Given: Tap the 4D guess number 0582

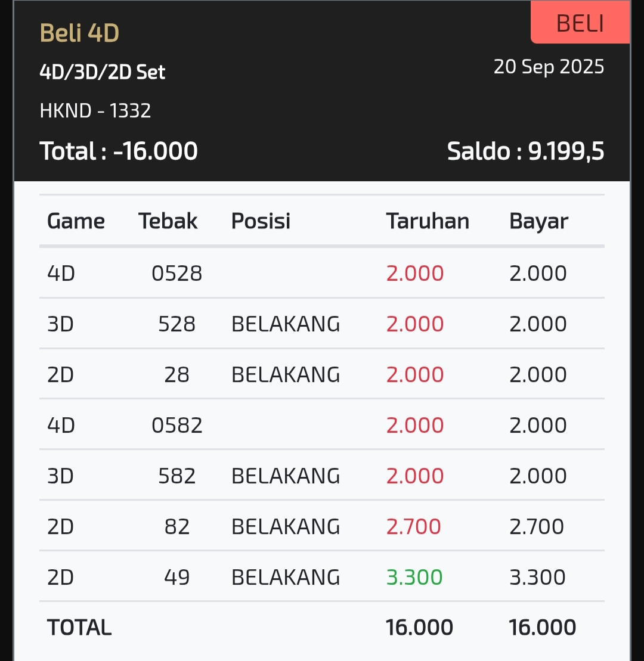Looking at the screenshot, I should (177, 426).
